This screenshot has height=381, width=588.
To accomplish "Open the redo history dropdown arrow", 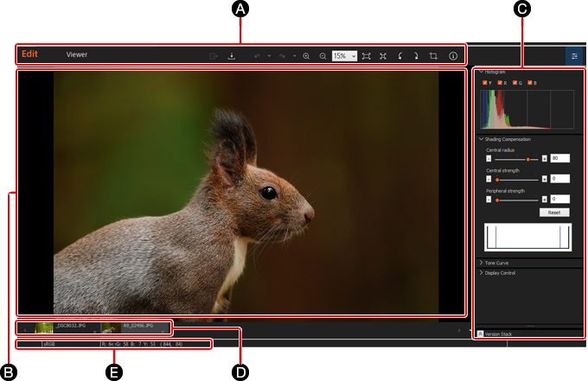I will point(294,56).
